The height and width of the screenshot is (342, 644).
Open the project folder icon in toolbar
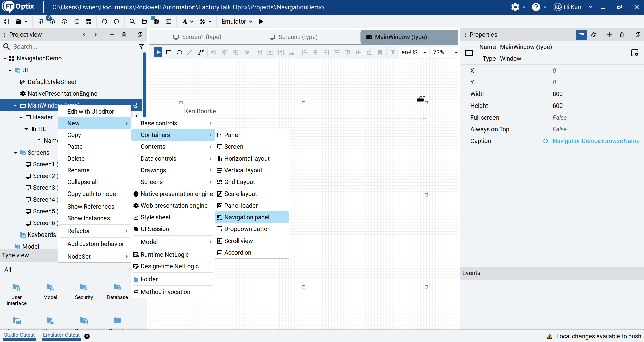point(144,22)
